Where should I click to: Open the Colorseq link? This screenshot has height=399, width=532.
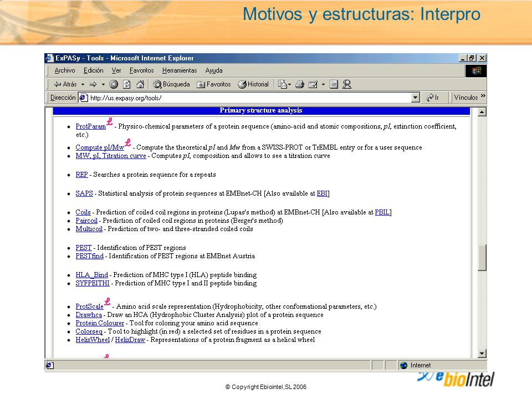pyautogui.click(x=89, y=331)
